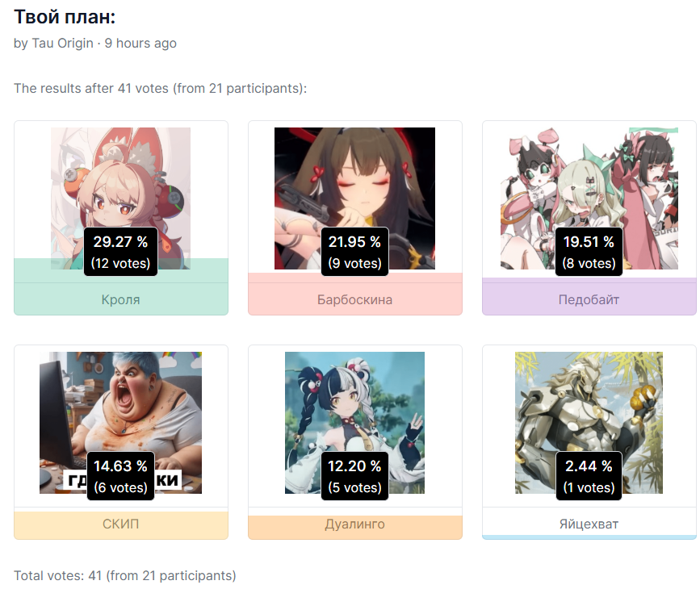
Task: Select the Дуалинго orange label
Action: (355, 524)
